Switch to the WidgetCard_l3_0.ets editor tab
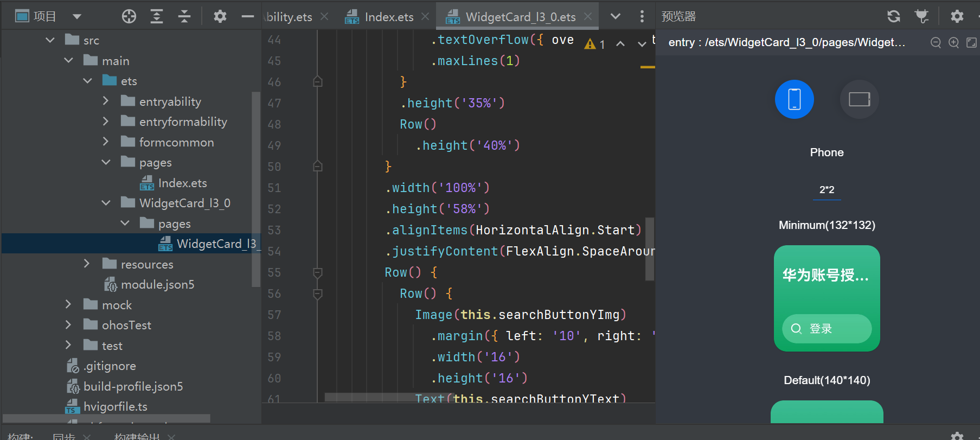980x440 pixels. click(511, 17)
